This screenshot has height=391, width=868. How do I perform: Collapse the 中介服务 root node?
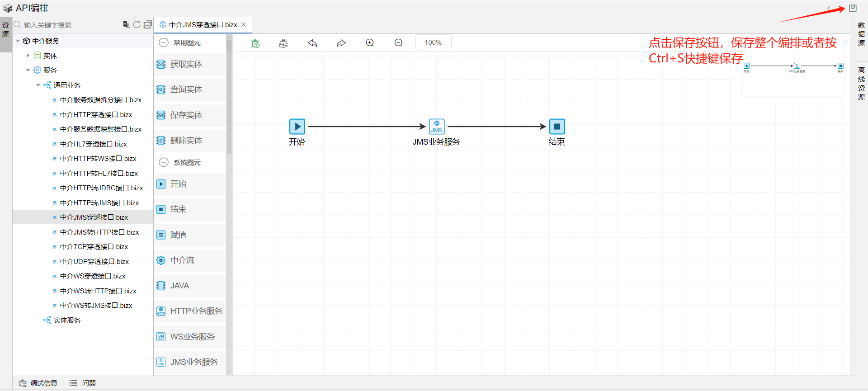coord(18,41)
